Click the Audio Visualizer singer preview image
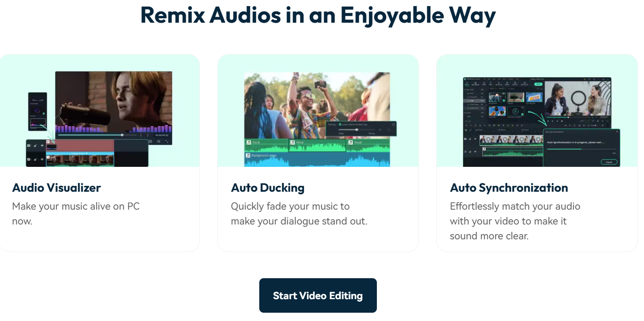 coord(114,108)
